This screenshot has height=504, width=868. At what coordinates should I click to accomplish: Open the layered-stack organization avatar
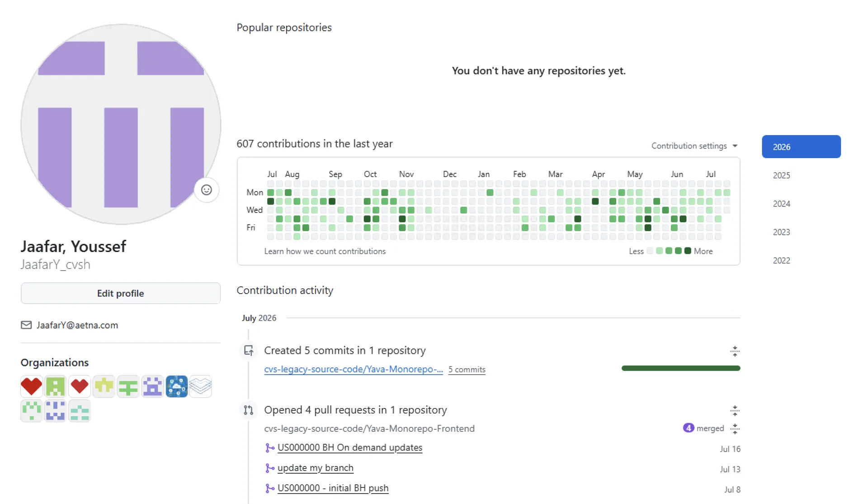click(201, 386)
